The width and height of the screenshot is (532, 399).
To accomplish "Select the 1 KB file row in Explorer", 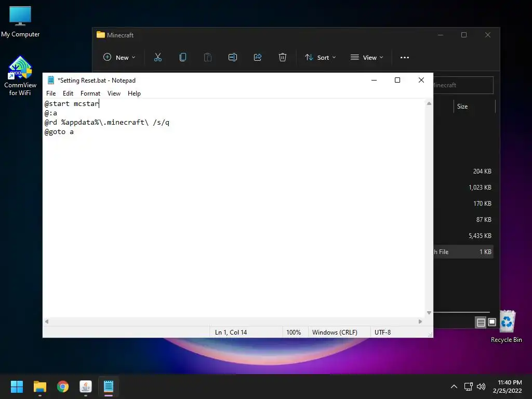I will 463,252.
